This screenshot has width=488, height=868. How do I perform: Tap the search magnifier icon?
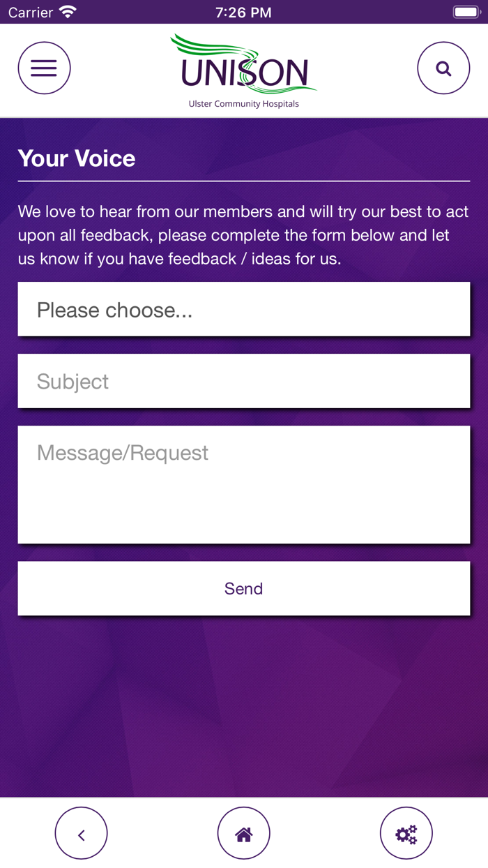[x=443, y=68]
